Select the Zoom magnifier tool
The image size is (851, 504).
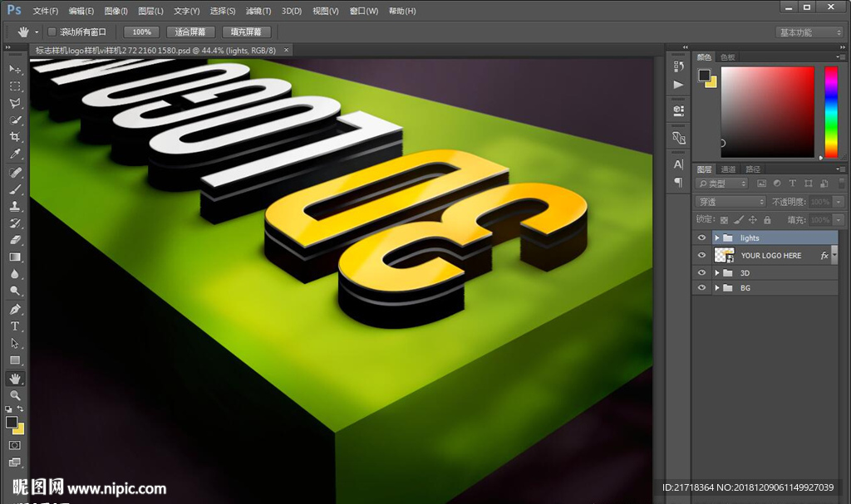point(15,395)
